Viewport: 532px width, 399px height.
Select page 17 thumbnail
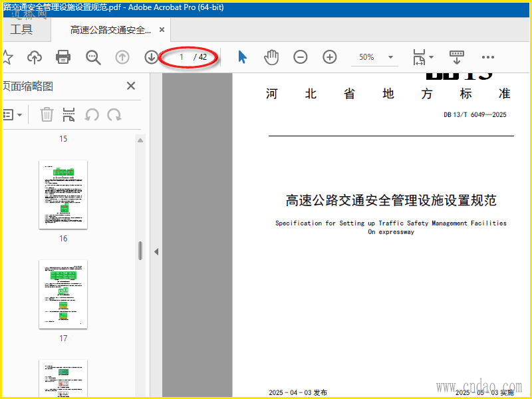tap(63, 294)
